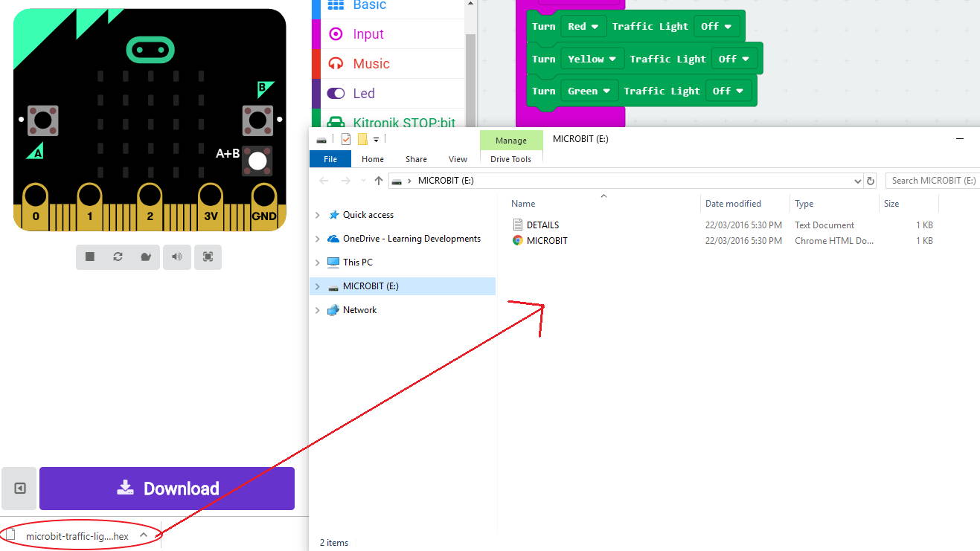Open the downloaded hex file
Image resolution: width=980 pixels, height=551 pixels.
point(77,536)
